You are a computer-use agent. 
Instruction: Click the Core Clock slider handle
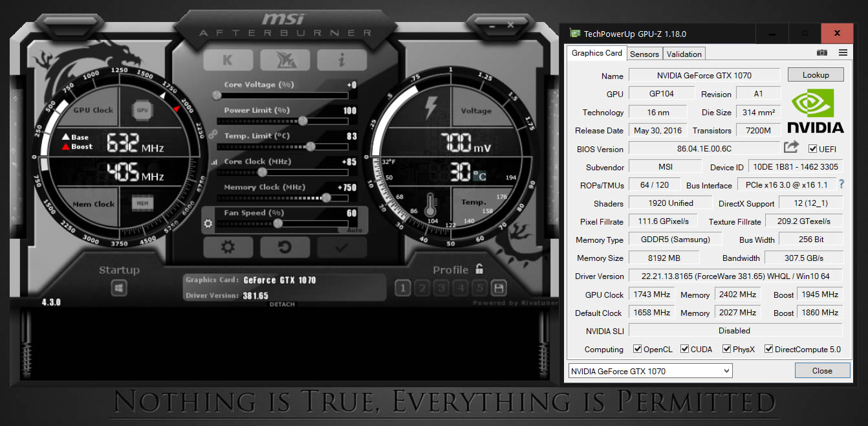coord(262,172)
